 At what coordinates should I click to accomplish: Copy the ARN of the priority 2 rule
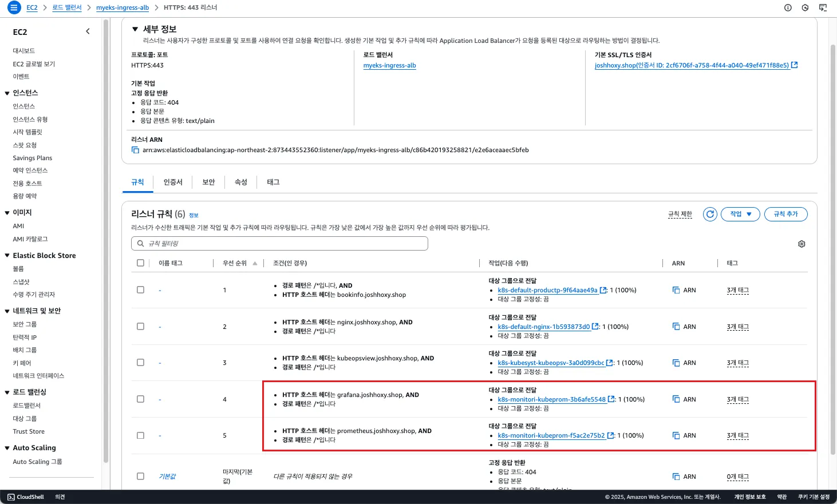[x=676, y=327]
